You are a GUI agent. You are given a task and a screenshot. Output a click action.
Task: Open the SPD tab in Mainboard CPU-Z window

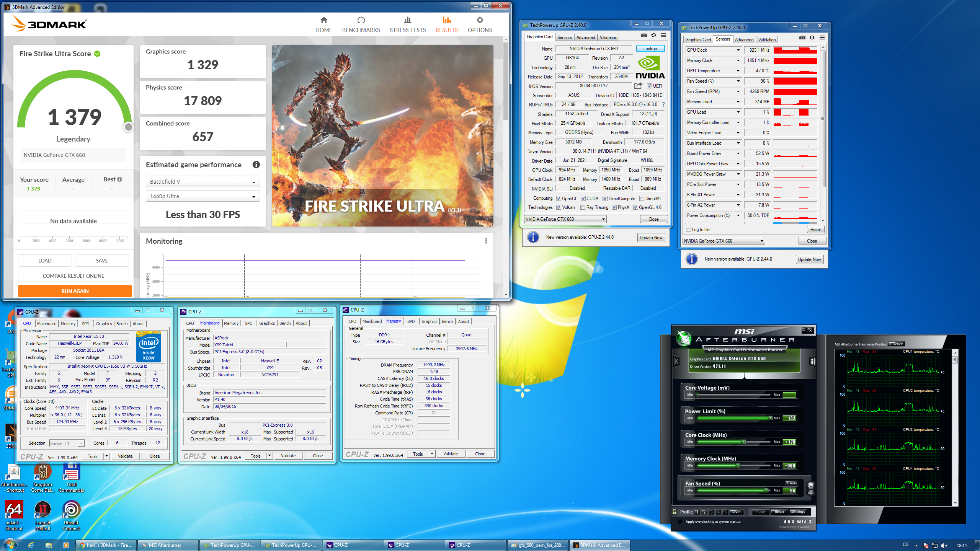click(248, 323)
